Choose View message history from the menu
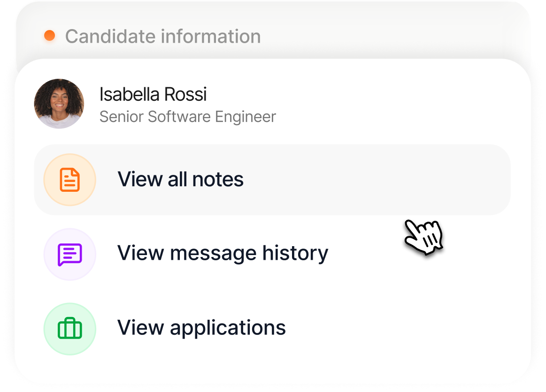 click(x=223, y=254)
